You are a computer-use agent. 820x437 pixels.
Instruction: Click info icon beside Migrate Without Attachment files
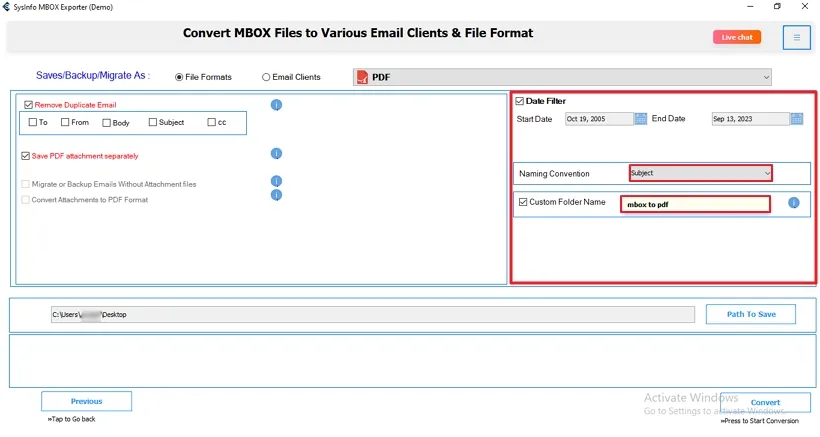pyautogui.click(x=276, y=182)
